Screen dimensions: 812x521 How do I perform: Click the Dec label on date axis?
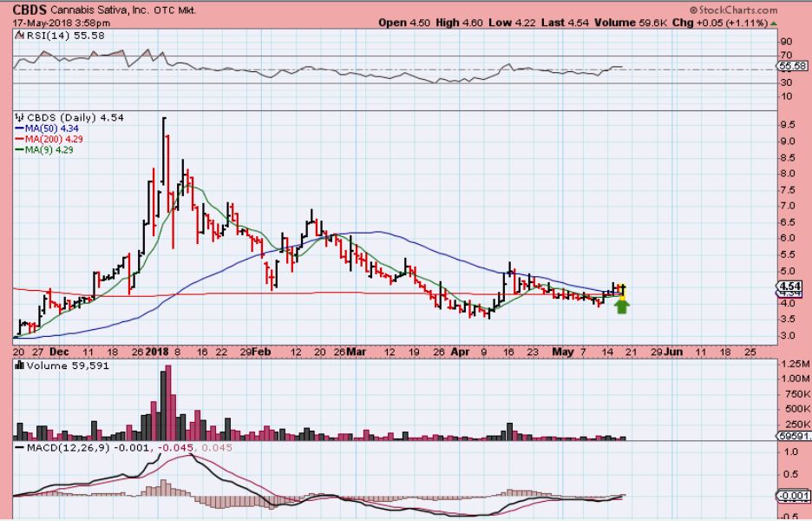[x=60, y=352]
